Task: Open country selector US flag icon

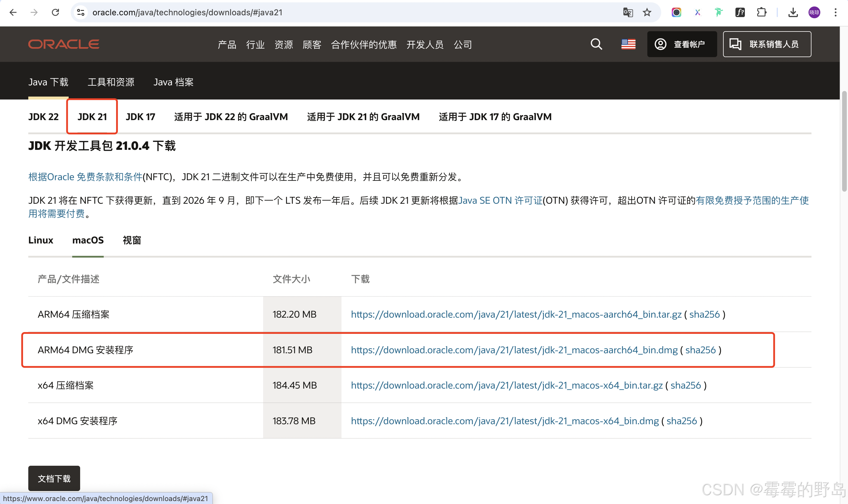Action: click(628, 44)
